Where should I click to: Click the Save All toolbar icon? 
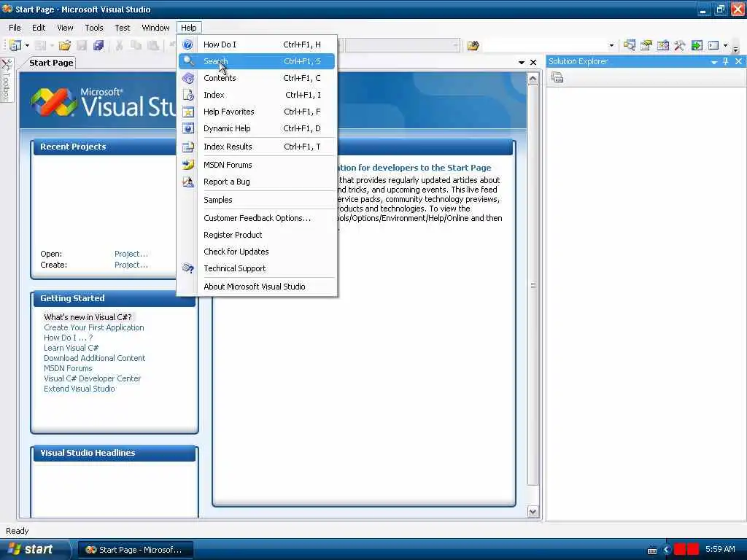pyautogui.click(x=98, y=45)
